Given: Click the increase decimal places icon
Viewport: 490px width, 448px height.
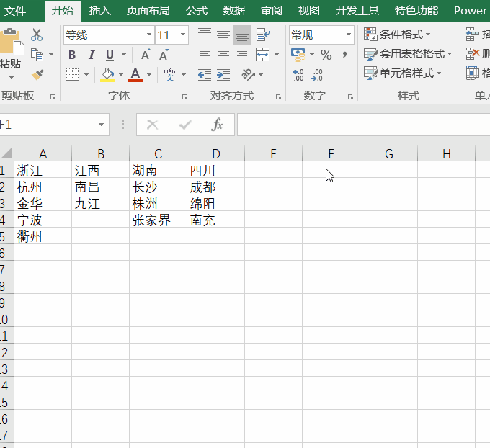Looking at the screenshot, I should [x=298, y=75].
